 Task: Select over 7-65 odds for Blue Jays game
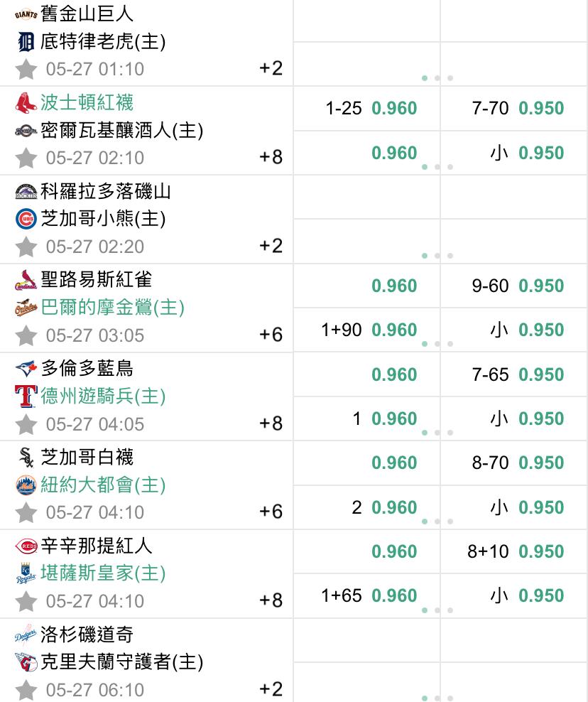point(540,374)
